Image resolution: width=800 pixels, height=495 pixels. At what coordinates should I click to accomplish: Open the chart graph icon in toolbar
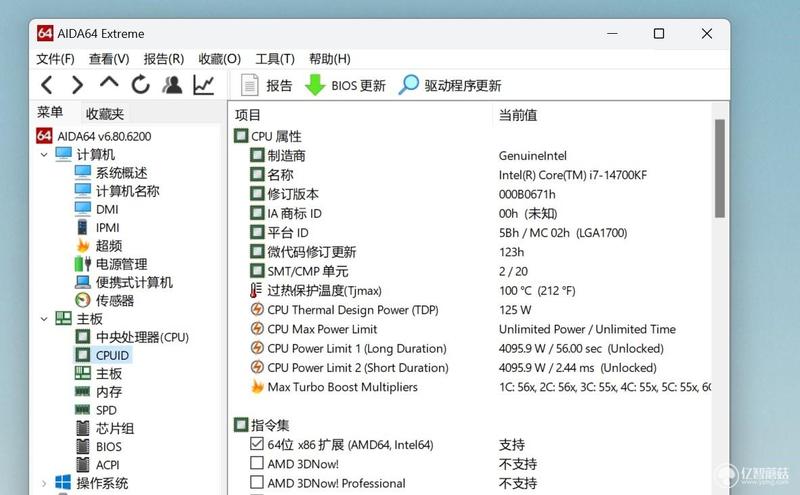(x=204, y=85)
